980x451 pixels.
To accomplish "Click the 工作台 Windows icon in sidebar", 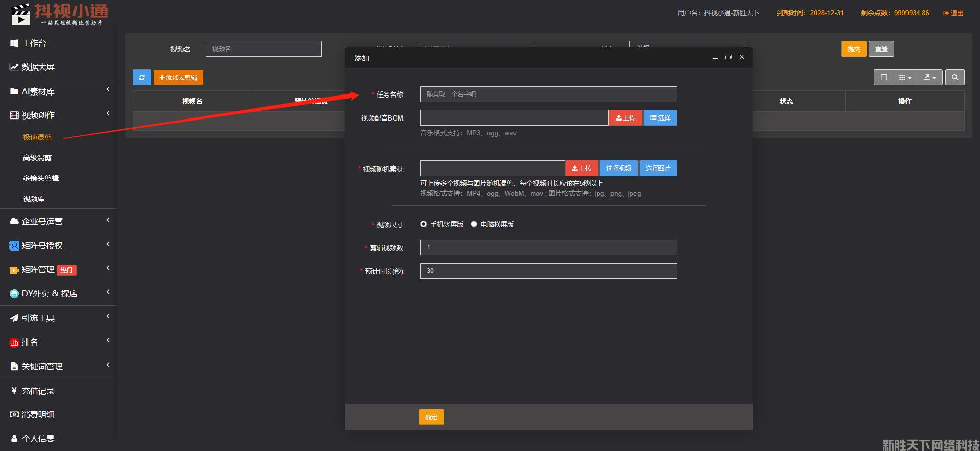I will (x=14, y=43).
